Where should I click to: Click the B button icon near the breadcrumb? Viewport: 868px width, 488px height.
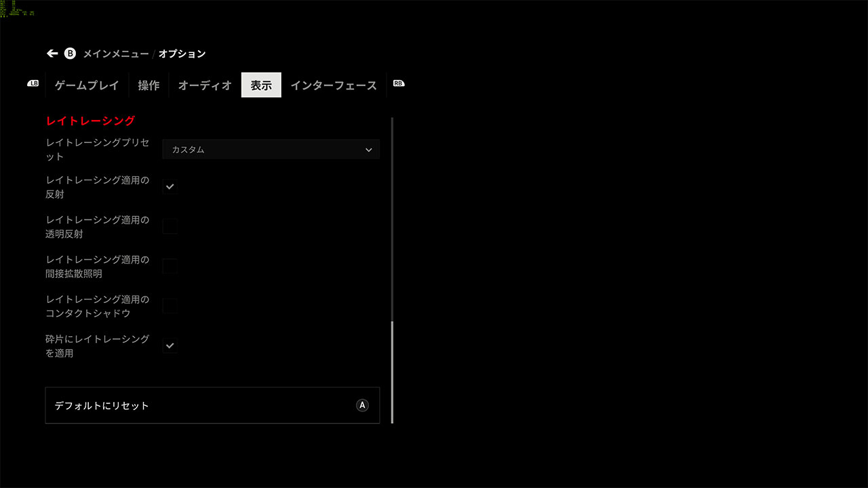click(x=70, y=54)
